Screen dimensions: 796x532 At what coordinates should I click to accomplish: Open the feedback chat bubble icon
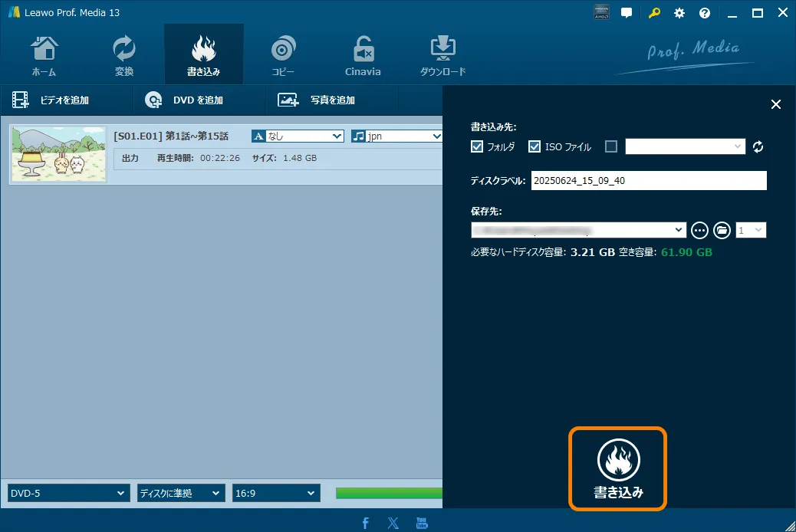pyautogui.click(x=627, y=13)
